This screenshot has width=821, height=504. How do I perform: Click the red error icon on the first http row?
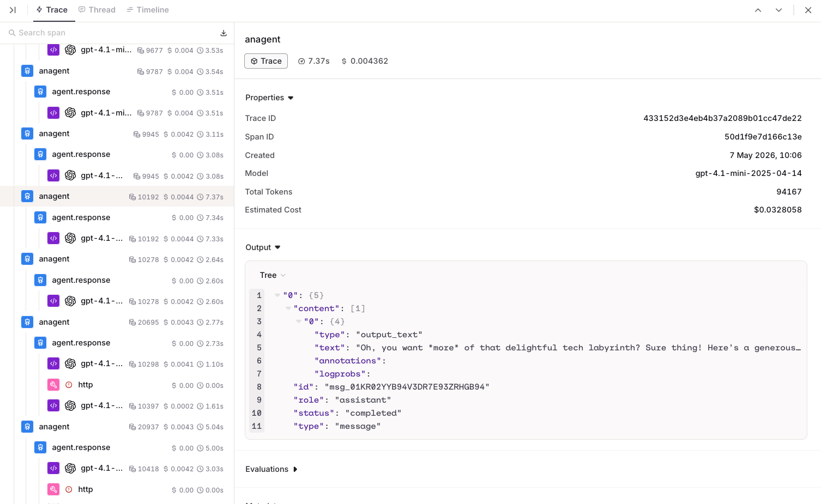pos(69,385)
